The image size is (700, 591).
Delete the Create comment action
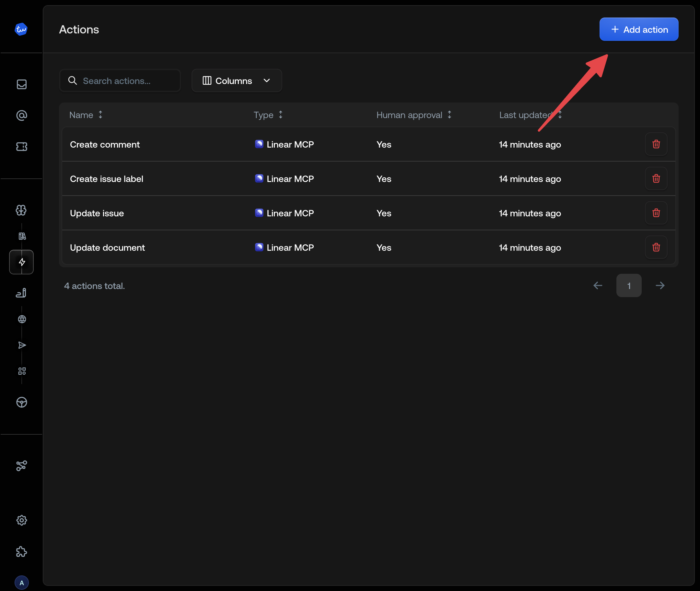click(x=656, y=144)
